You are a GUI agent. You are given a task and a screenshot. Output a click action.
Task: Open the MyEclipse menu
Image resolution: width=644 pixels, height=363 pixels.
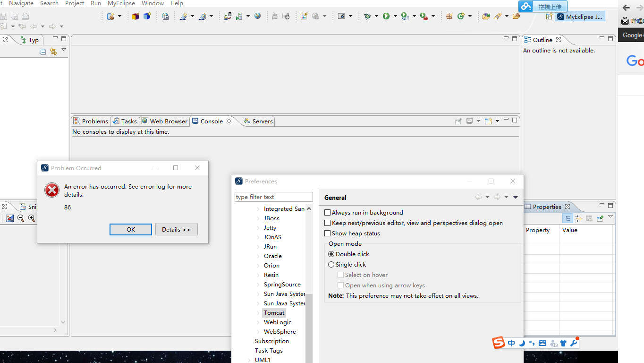[121, 3]
